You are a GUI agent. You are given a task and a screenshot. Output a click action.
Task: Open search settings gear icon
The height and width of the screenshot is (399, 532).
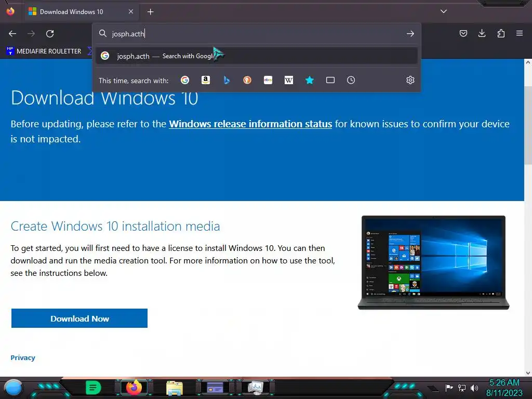(410, 80)
